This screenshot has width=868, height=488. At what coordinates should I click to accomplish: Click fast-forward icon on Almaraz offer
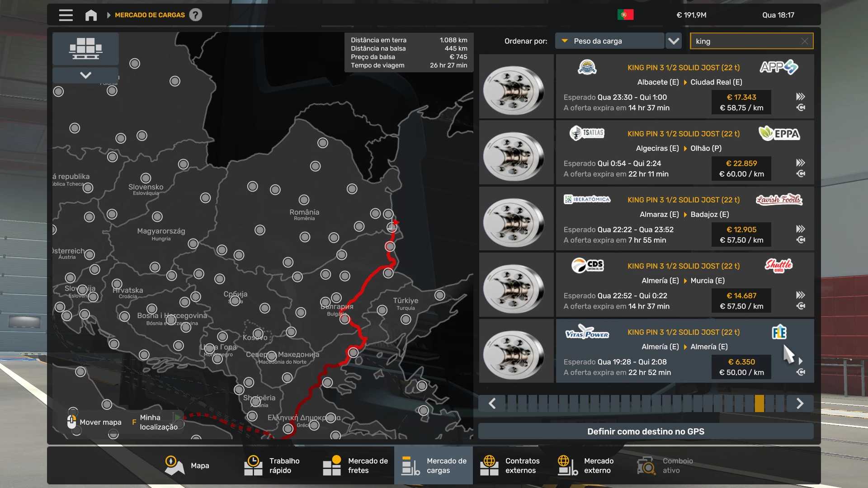(800, 229)
